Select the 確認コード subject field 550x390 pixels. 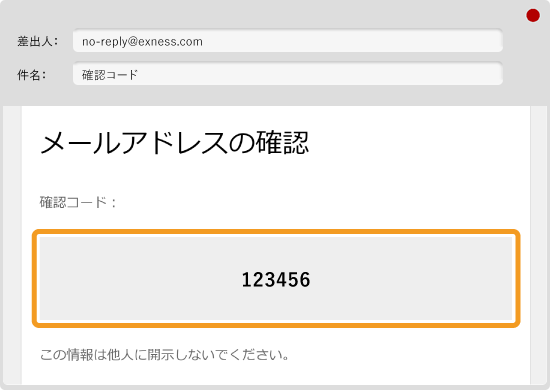[x=288, y=74]
